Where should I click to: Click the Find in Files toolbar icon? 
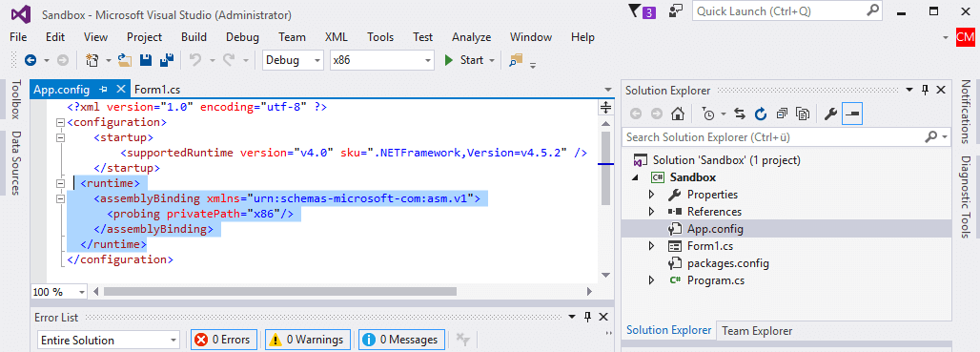(516, 60)
